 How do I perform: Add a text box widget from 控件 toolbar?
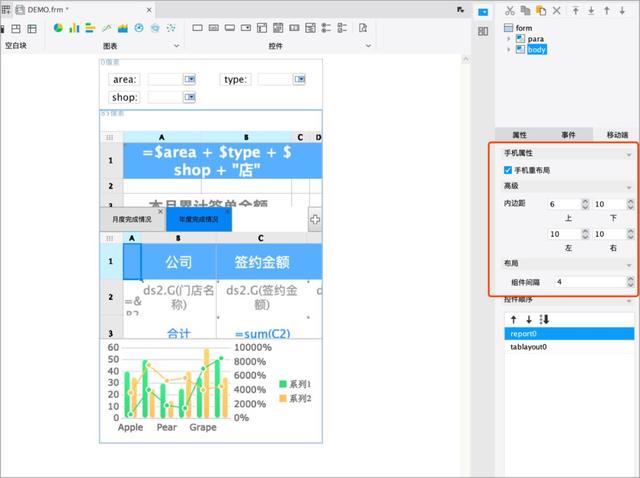click(198, 28)
